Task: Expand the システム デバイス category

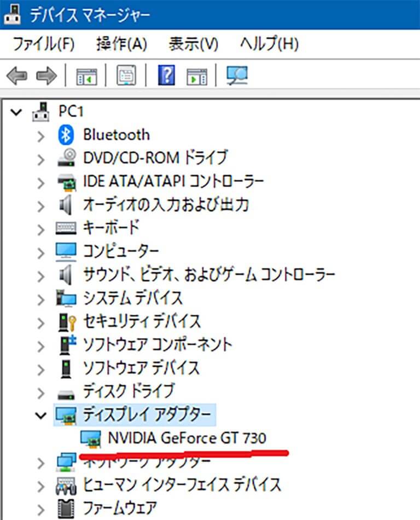Action: pos(40,300)
